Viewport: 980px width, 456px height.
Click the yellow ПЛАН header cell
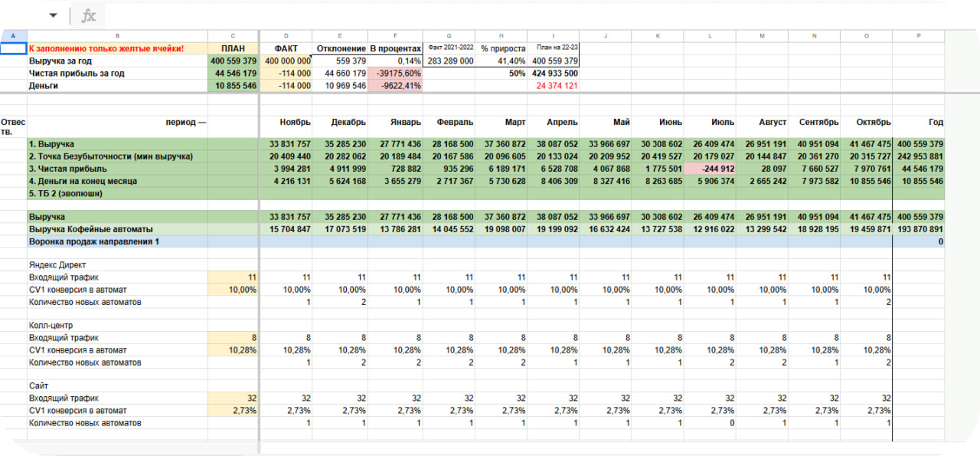(233, 49)
